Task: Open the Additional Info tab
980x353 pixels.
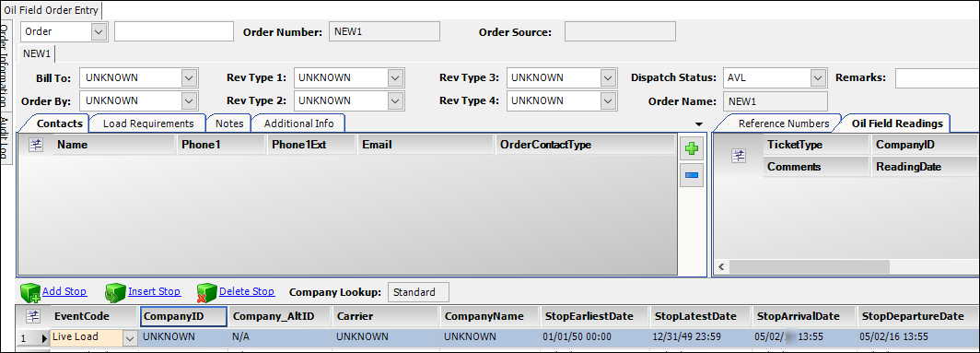Action: [x=298, y=124]
